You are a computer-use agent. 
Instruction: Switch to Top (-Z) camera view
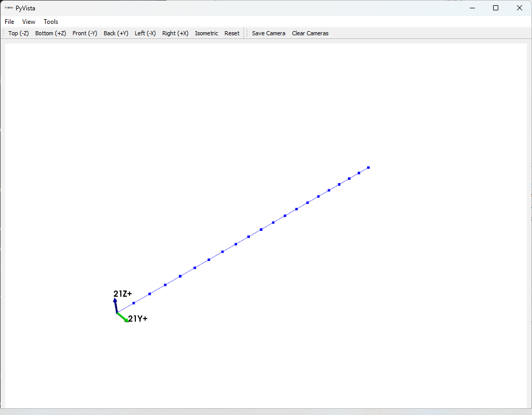(18, 33)
